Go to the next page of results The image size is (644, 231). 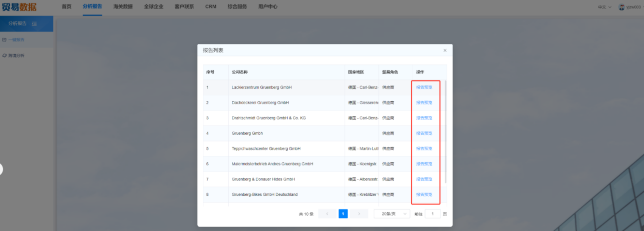pyautogui.click(x=359, y=214)
